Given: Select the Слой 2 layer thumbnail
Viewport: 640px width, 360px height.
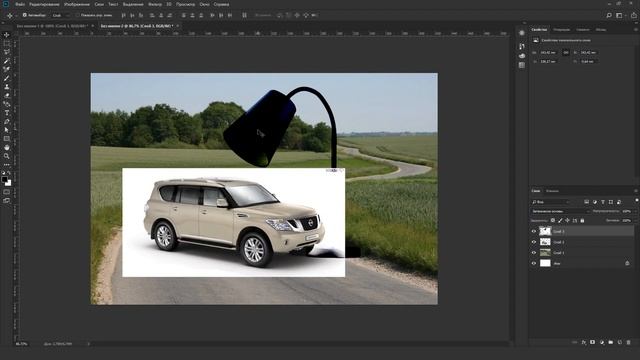Looking at the screenshot, I should [545, 242].
